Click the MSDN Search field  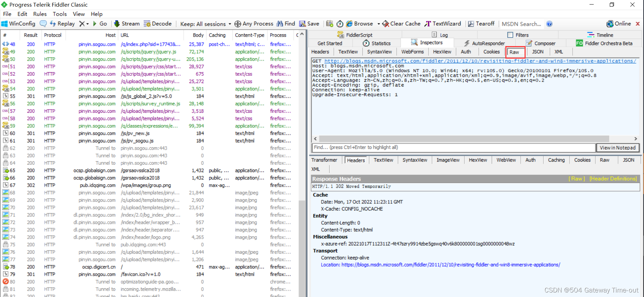(x=521, y=24)
